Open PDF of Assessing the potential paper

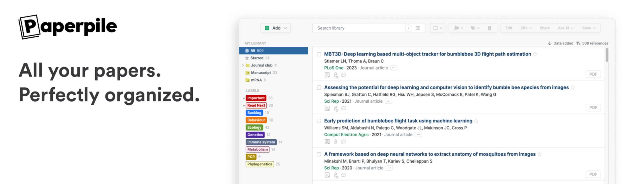[x=593, y=107]
